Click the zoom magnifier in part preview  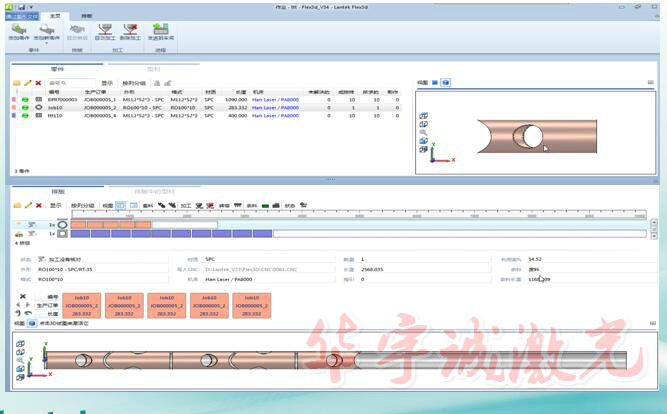423,131
